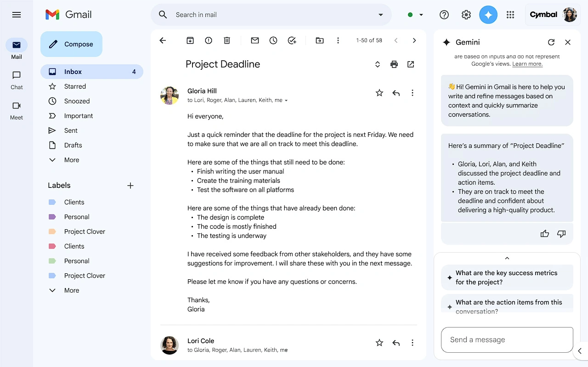The height and width of the screenshot is (367, 588).
Task: Star Lori Cole's message
Action: (x=379, y=343)
